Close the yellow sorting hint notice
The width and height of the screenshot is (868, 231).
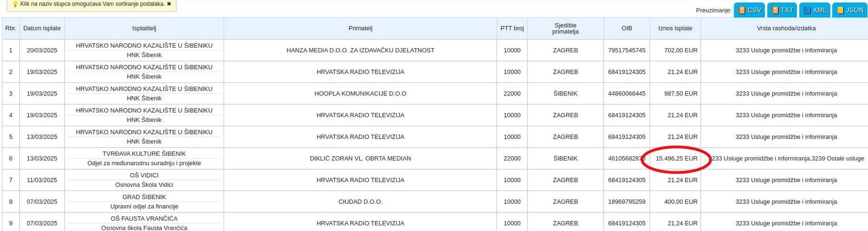click(169, 4)
